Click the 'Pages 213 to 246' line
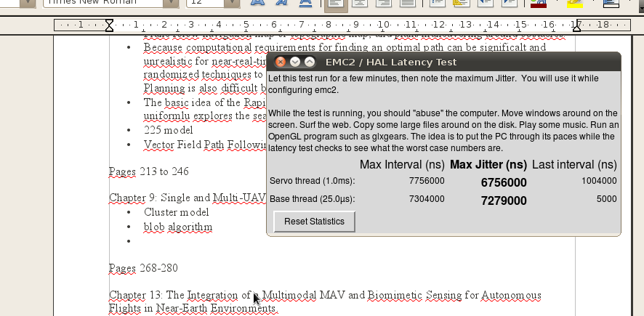644x316 pixels. pos(149,171)
